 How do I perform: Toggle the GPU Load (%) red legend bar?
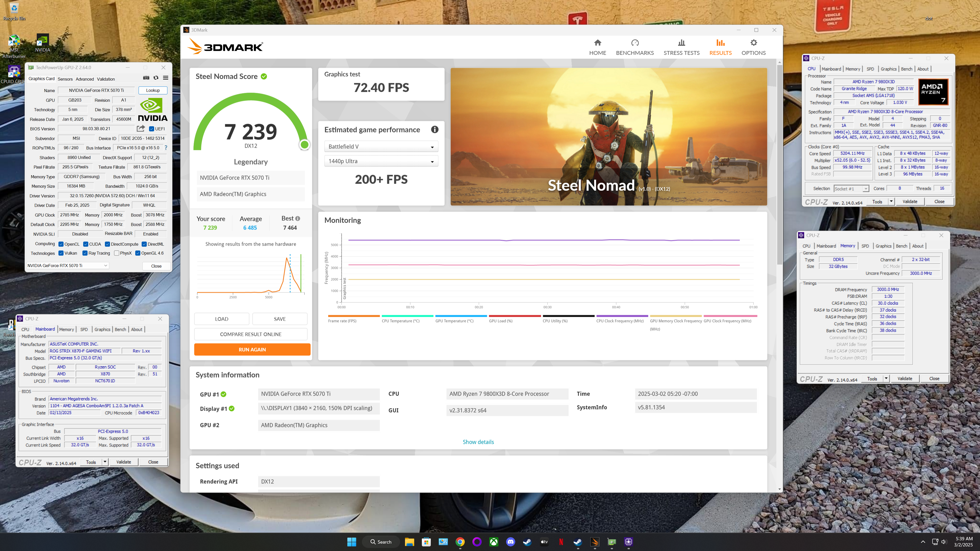click(515, 316)
